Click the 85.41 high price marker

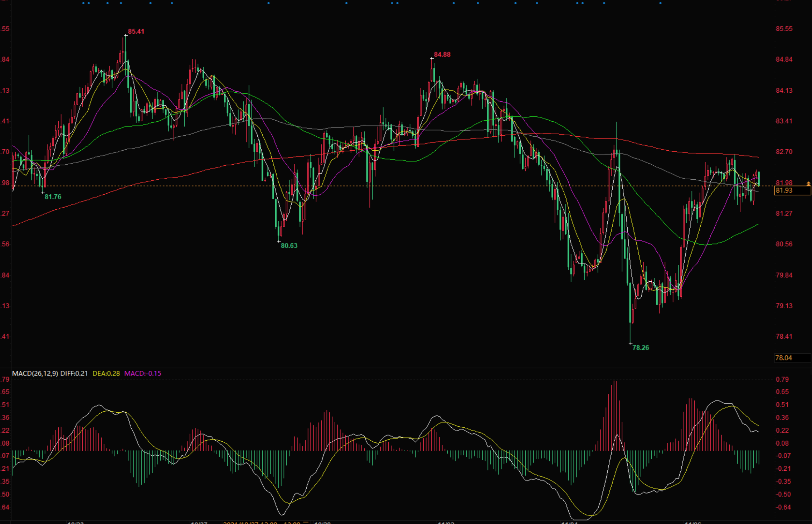coord(136,31)
